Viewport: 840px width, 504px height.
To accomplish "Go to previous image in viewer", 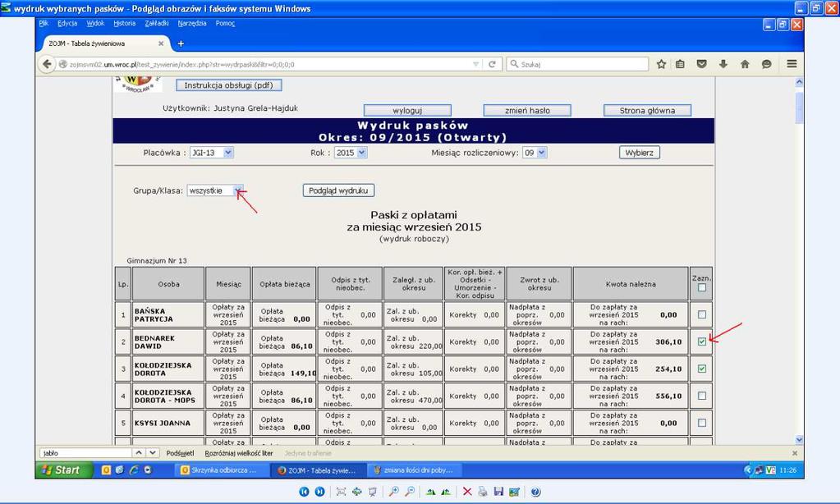I will pos(304,491).
